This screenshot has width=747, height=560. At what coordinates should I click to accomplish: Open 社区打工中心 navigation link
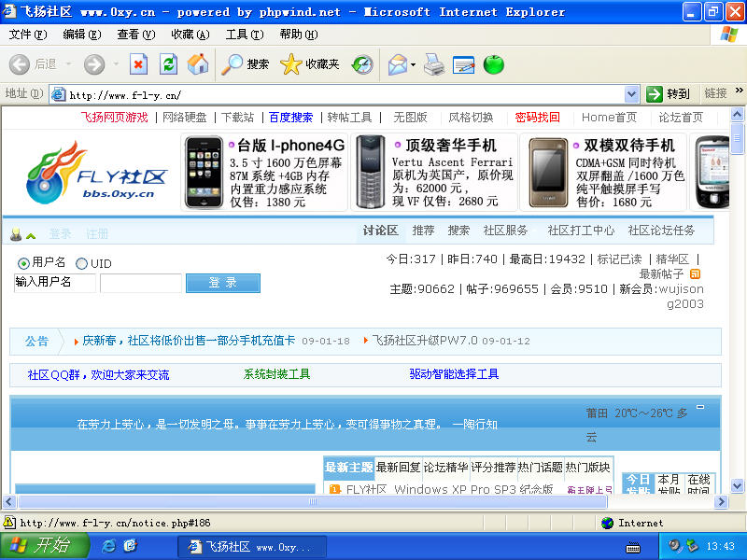pos(581,231)
